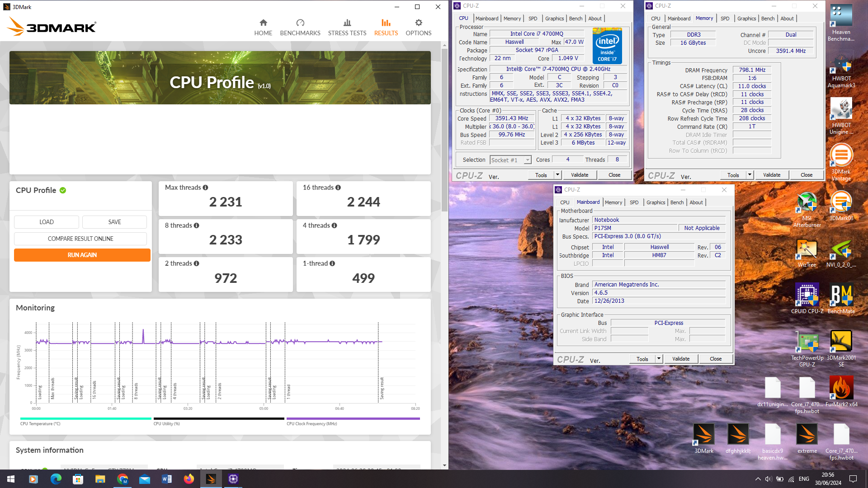
Task: Open SPD tab in CPU-Z memory timings window
Action: [725, 19]
